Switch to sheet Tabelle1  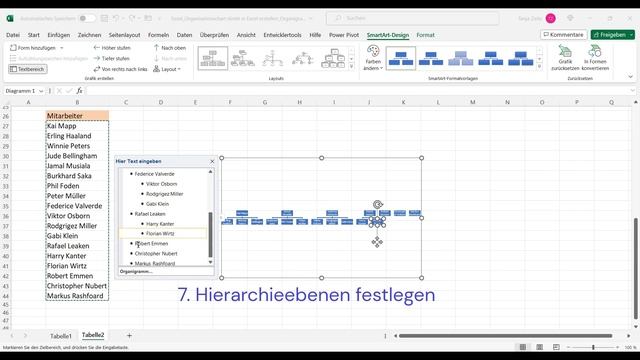coord(61,336)
